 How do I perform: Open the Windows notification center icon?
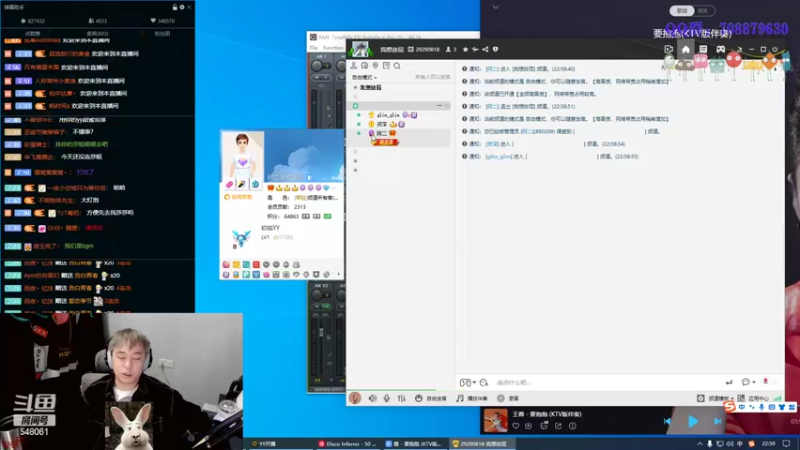786,444
